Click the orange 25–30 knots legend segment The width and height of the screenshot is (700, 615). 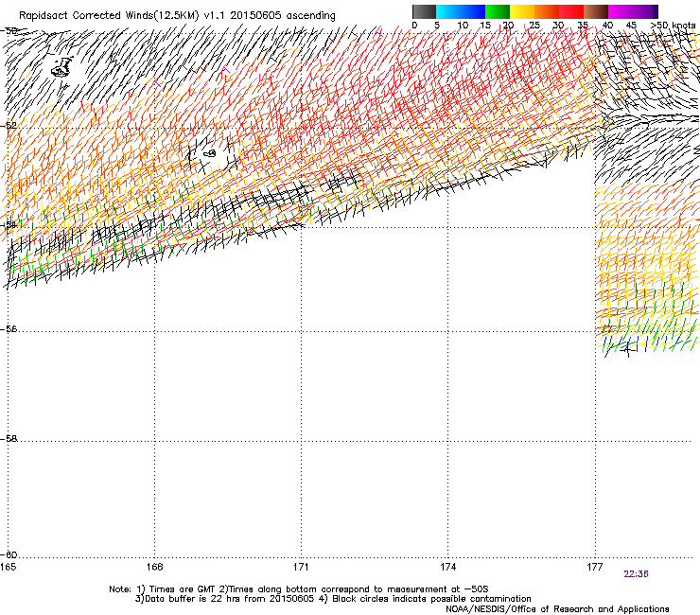click(547, 11)
